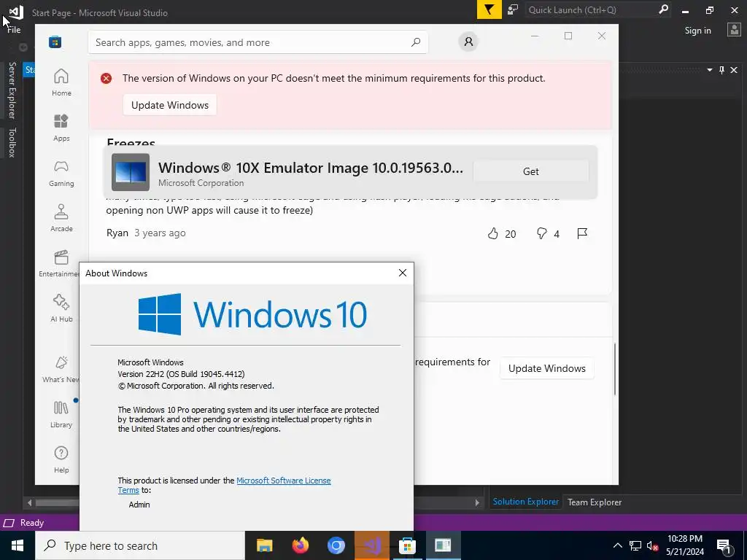
Task: Click the muted volume tray icon
Action: point(652,545)
